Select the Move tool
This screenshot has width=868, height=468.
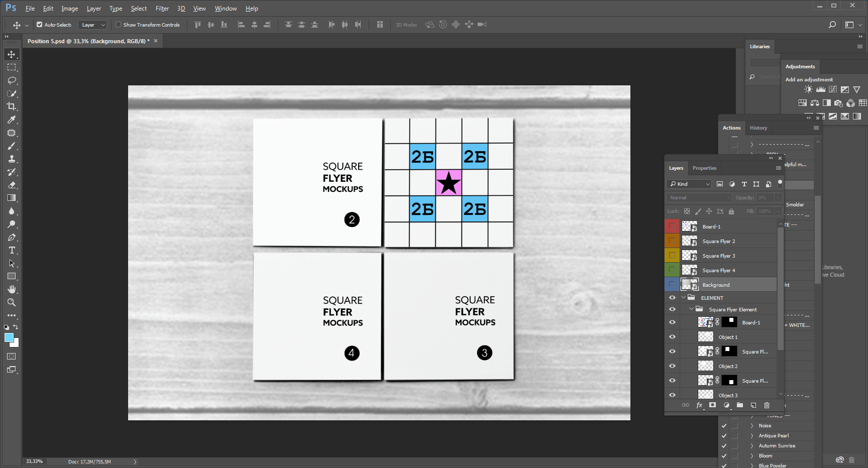[x=11, y=54]
